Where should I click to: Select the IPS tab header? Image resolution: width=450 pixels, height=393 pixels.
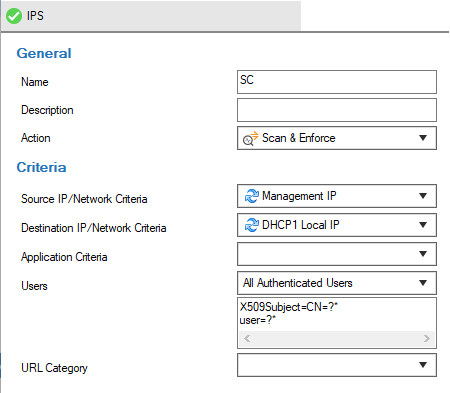151,16
